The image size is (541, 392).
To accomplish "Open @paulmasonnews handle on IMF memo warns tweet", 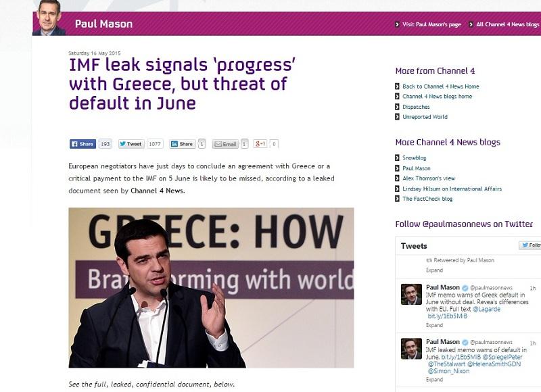I will point(492,288).
